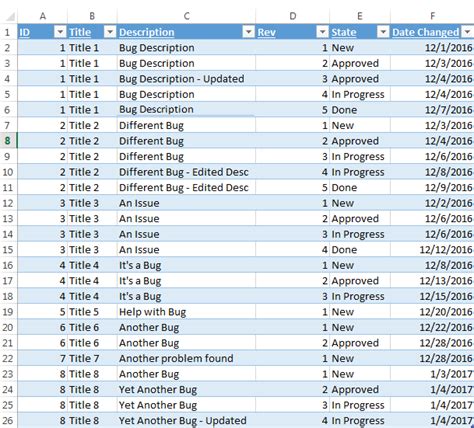Select column A header

tap(43, 16)
